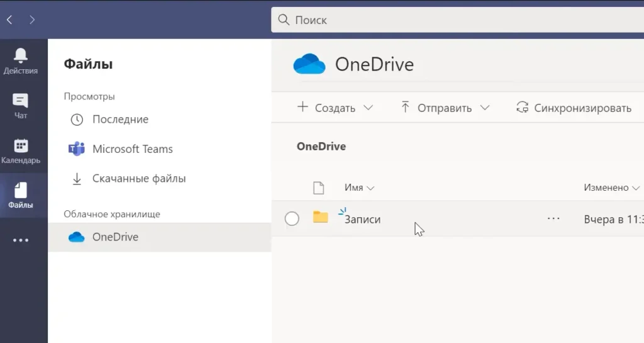The width and height of the screenshot is (644, 343).
Task: Go back with the left arrow
Action: tap(9, 20)
